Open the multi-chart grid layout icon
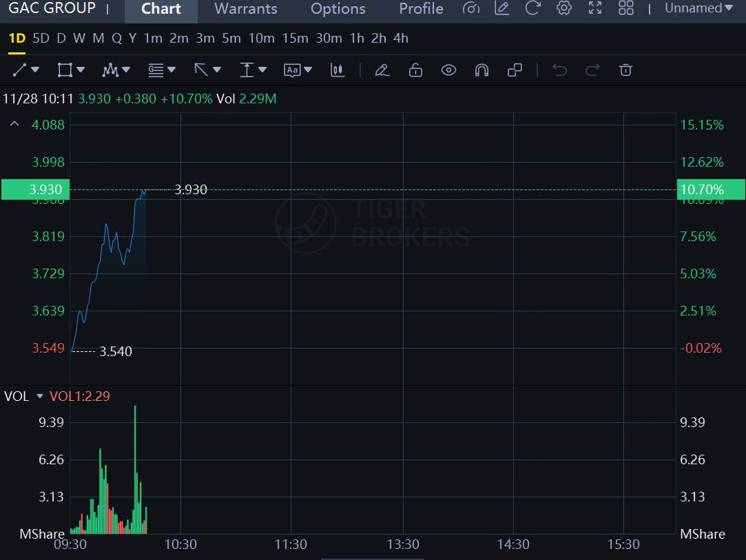Image resolution: width=746 pixels, height=560 pixels. (x=626, y=8)
